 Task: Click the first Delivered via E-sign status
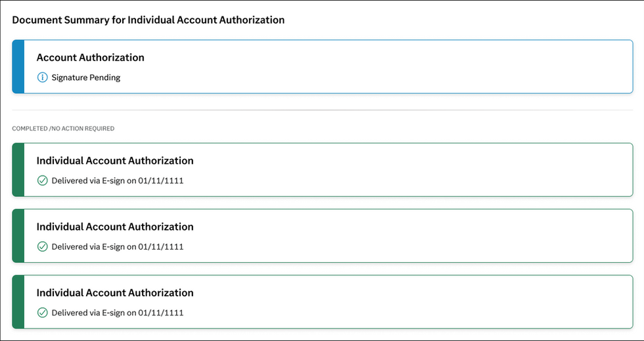point(117,181)
